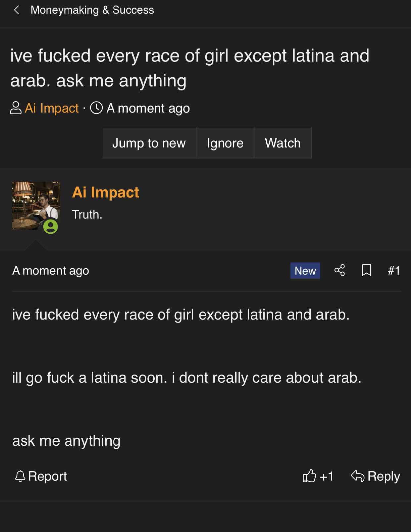Open the thread author's user icon
Viewport: 411px width, 532px height.
tap(16, 108)
